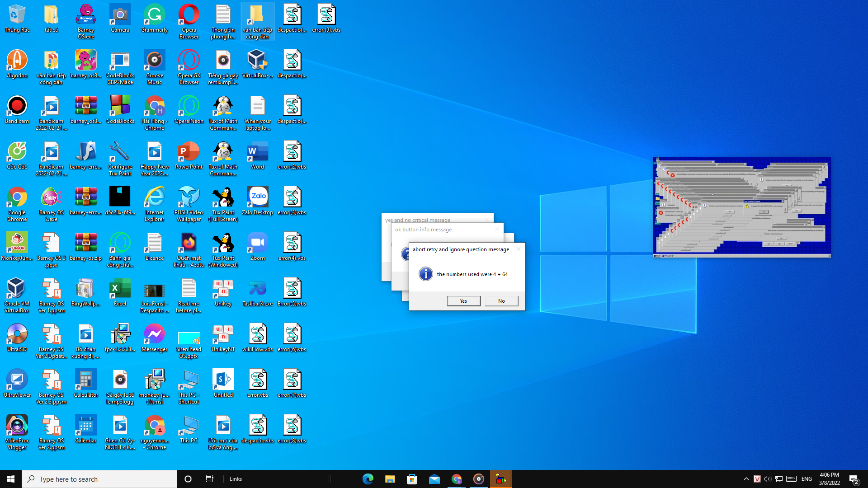
Task: Launch Microsoft Edge from the taskbar
Action: tap(368, 479)
